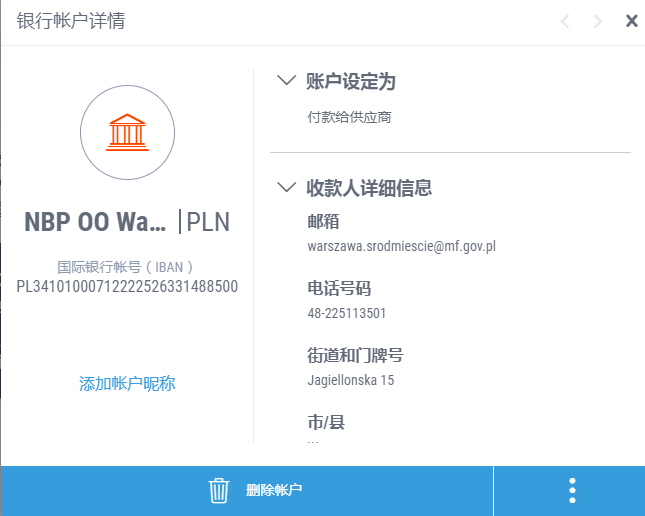
Task: Go to previous account with left arrow
Action: coord(565,21)
